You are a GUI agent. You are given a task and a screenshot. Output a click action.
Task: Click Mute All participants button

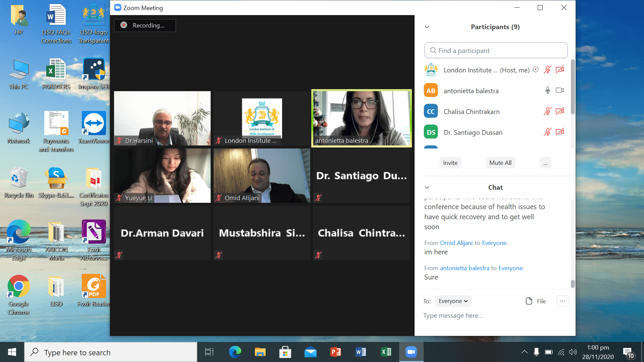click(500, 163)
